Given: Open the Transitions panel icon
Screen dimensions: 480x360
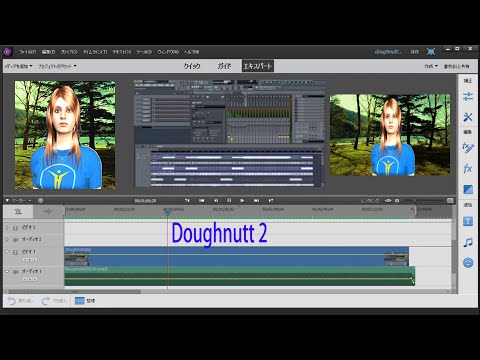Looking at the screenshot, I should pyautogui.click(x=468, y=189).
